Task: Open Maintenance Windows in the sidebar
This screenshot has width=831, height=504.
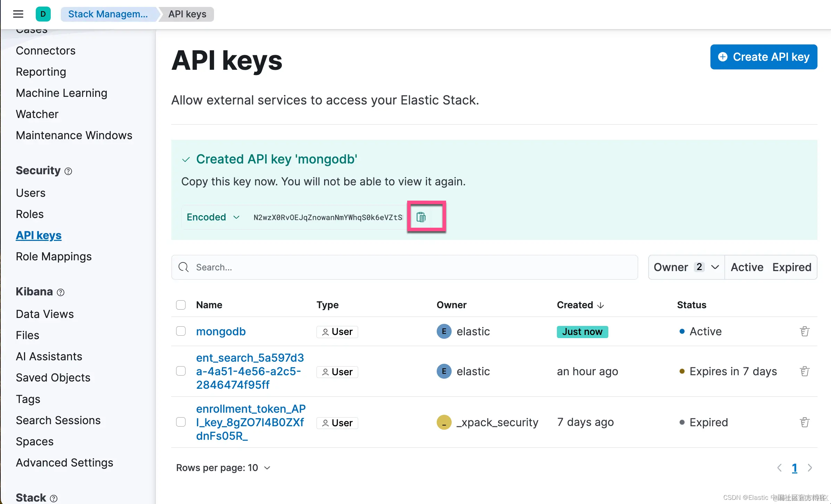Action: coord(74,135)
